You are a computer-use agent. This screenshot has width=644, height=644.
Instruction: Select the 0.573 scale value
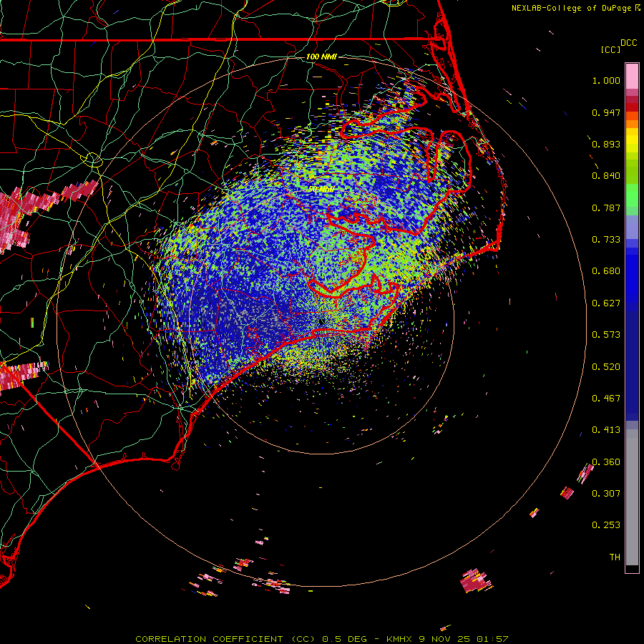606,335
